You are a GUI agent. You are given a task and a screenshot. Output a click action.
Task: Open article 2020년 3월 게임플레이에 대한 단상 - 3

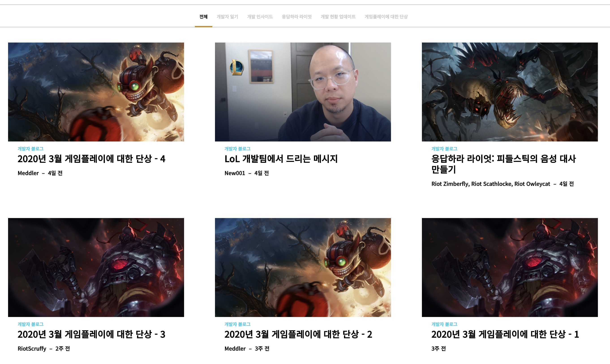[91, 334]
